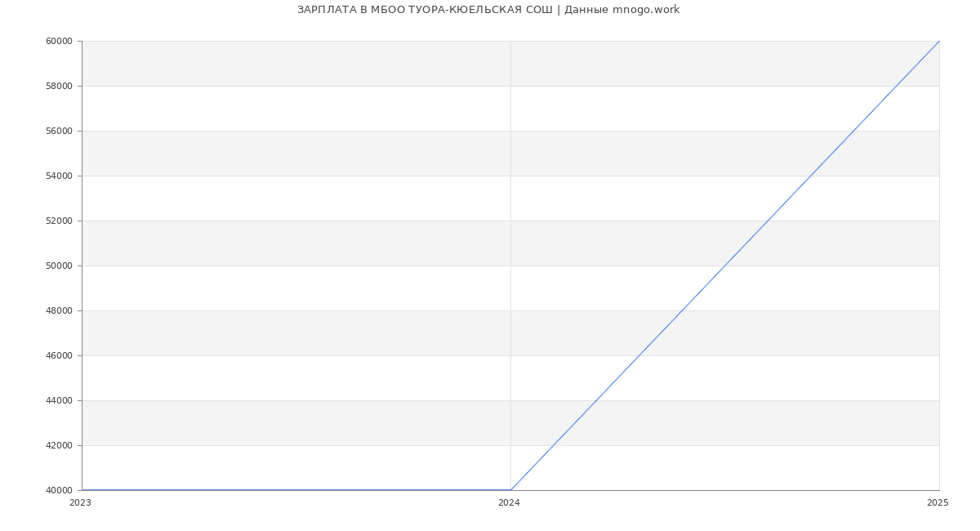This screenshot has height=531, width=980.
Task: Click the 58000 y-axis label
Action: click(x=60, y=86)
